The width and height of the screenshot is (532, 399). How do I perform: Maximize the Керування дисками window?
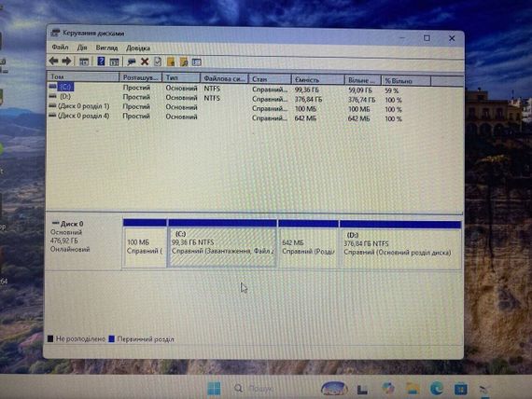click(427, 38)
